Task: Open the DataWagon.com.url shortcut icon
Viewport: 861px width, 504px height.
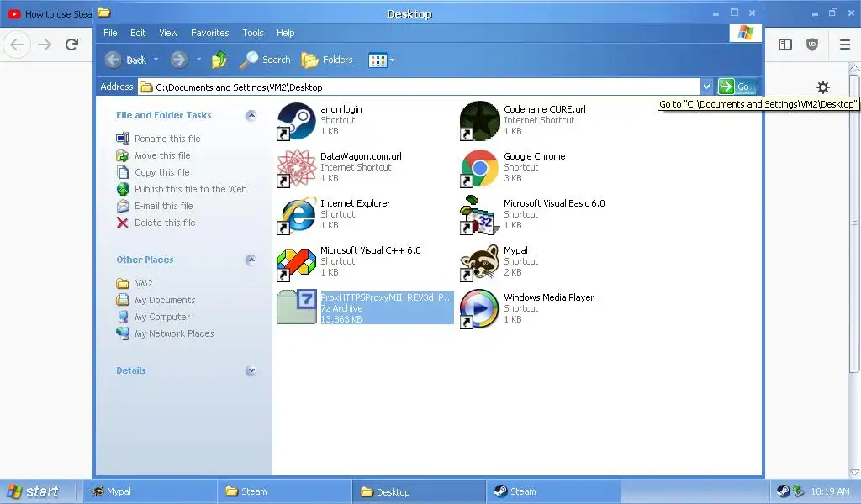Action: coord(297,168)
